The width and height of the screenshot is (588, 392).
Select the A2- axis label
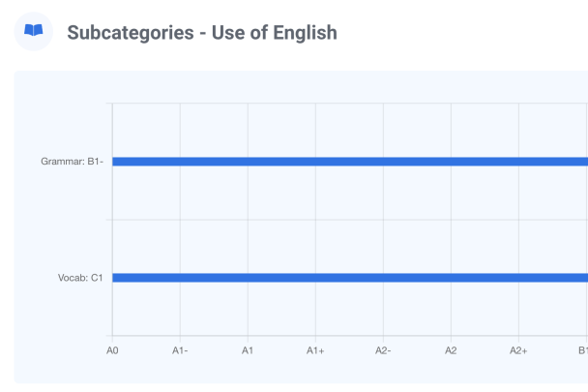(x=383, y=350)
